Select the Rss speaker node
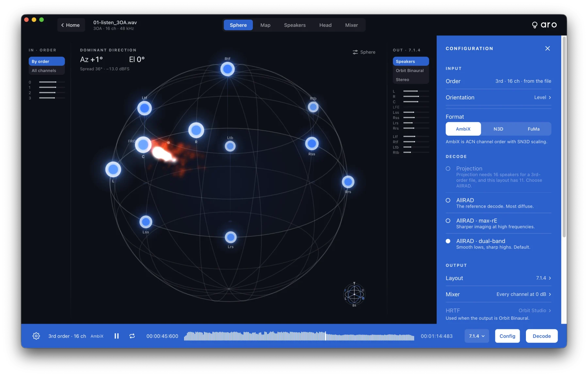The width and height of the screenshot is (588, 376). point(312,143)
